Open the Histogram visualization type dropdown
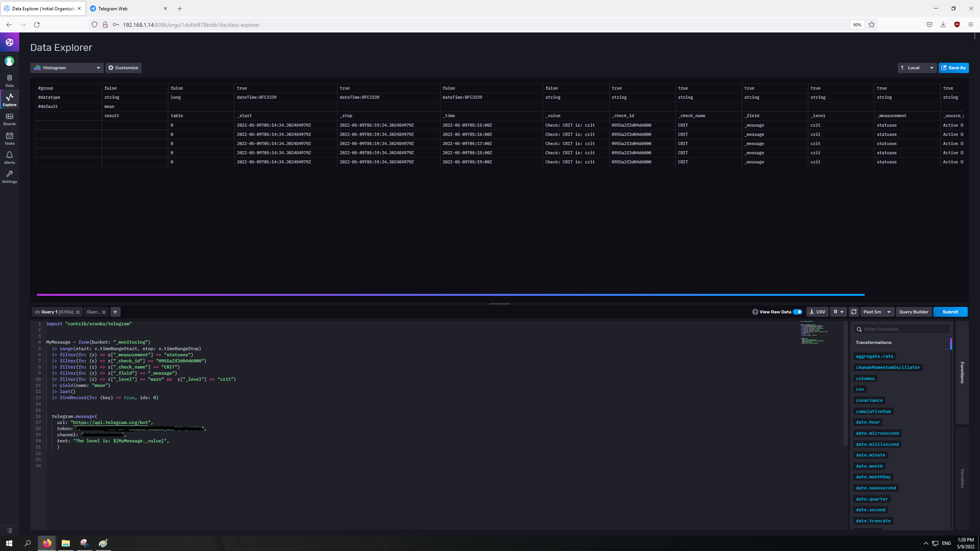Image resolution: width=980 pixels, height=551 pixels. pyautogui.click(x=67, y=68)
